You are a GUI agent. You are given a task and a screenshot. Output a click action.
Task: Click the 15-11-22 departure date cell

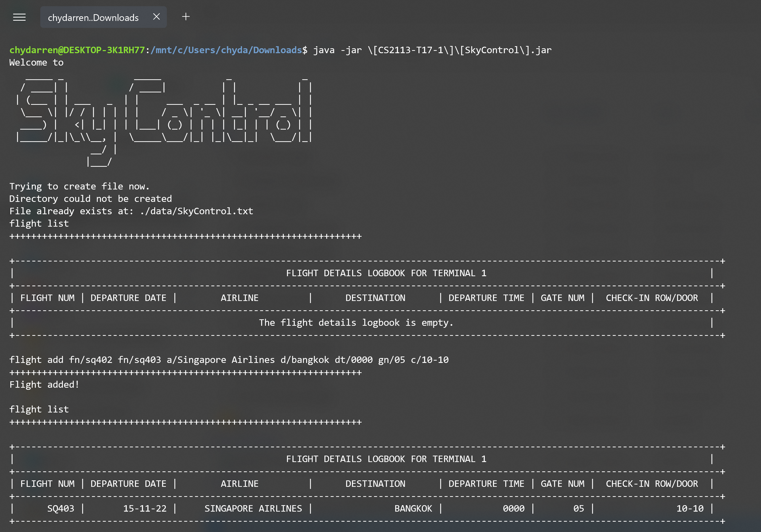[x=145, y=509]
